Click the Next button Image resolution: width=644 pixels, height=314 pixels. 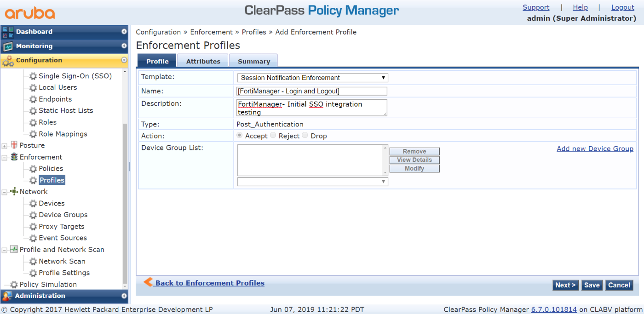coord(566,285)
